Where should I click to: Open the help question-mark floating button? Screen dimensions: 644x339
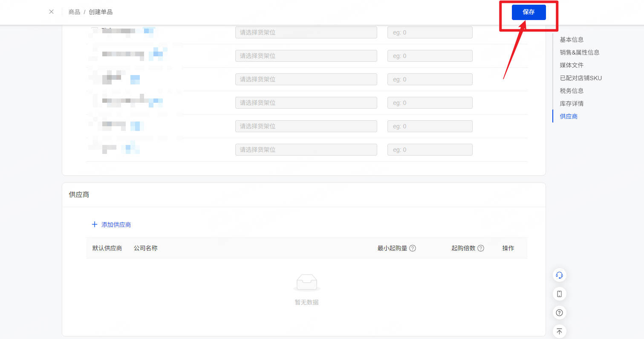tap(560, 313)
